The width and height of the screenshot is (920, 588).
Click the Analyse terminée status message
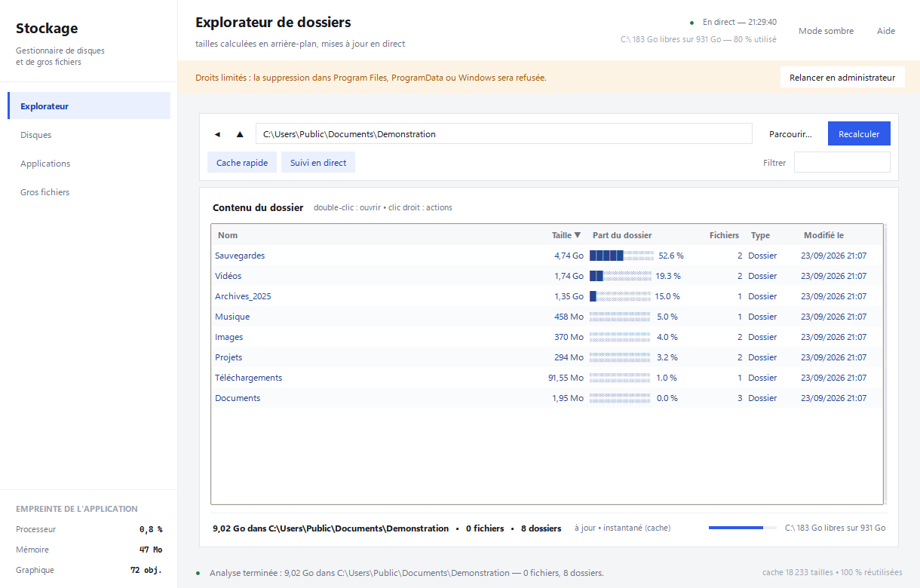click(x=406, y=573)
